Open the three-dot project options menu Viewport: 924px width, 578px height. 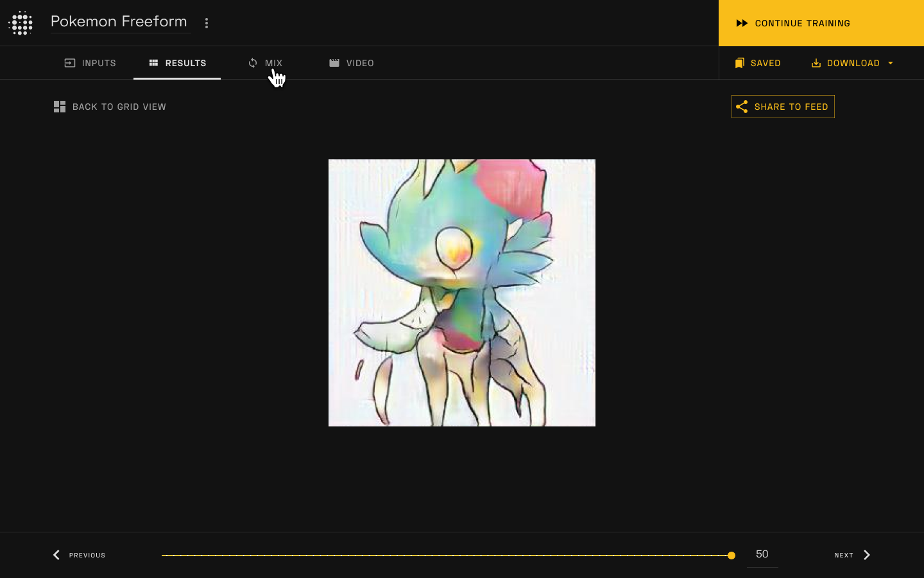[x=207, y=23]
